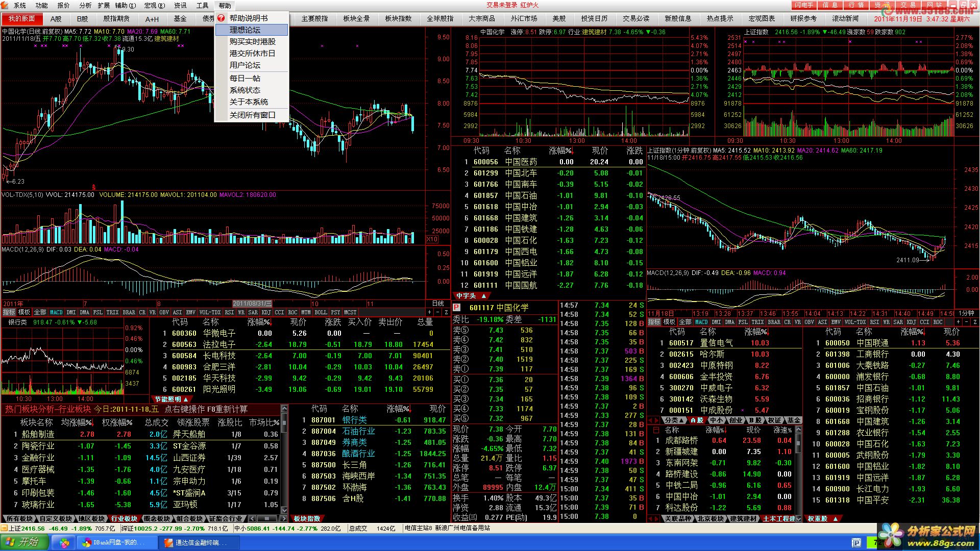Open the 分析 menu in the menu bar

pyautogui.click(x=85, y=6)
